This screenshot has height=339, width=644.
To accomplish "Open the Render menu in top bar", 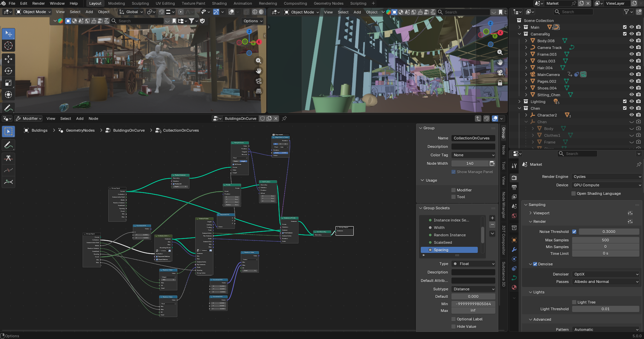I will click(x=38, y=3).
